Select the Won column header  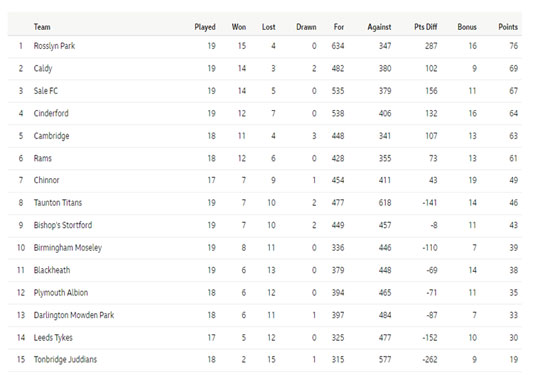click(x=239, y=27)
